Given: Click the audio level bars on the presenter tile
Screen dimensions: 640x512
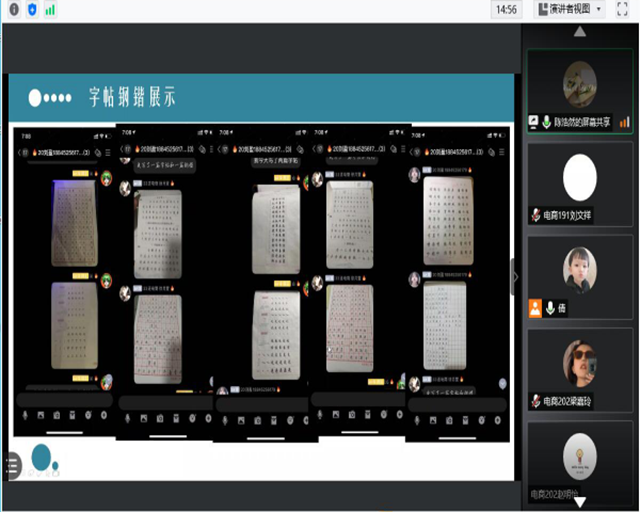Looking at the screenshot, I should point(624,122).
